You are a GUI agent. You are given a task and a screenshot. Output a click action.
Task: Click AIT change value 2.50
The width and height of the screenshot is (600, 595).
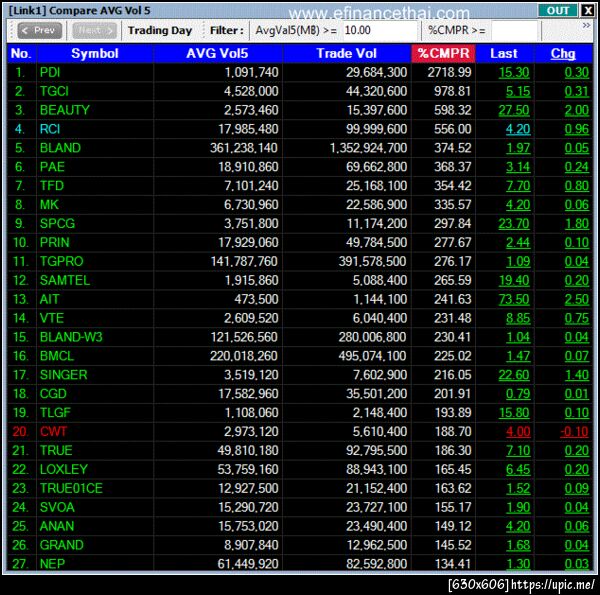click(577, 299)
